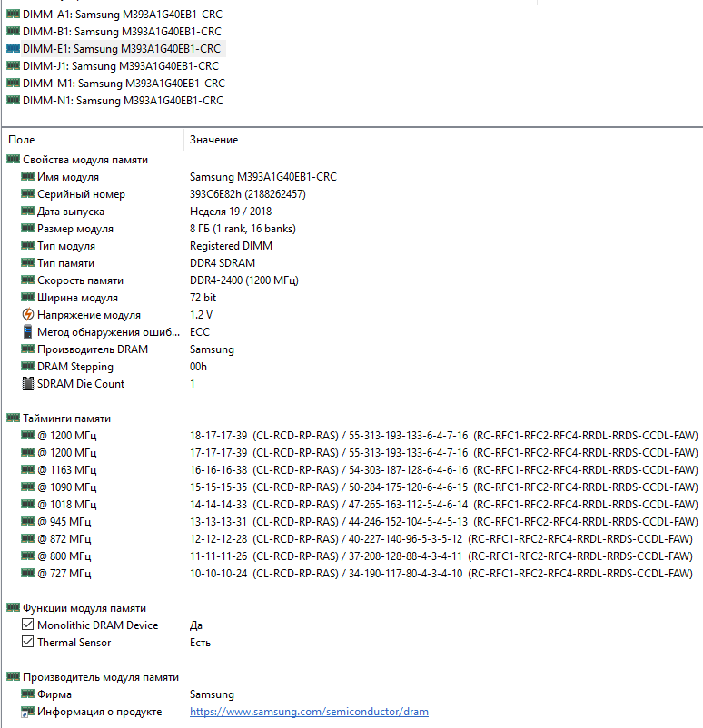Select the Есть value for Thermal Sensor
Screen dimensions: 703x728
click(200, 643)
